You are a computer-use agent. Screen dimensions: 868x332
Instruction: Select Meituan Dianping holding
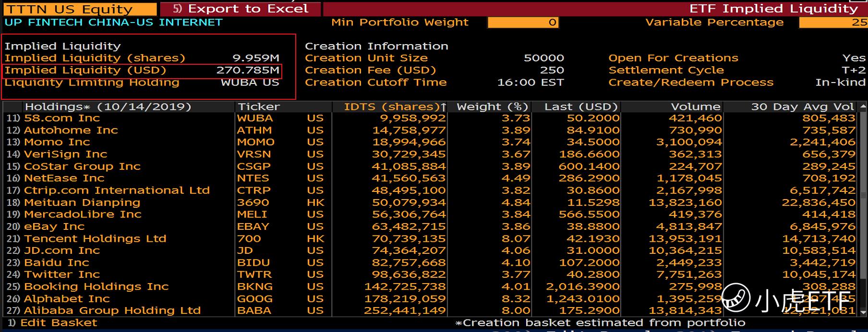coord(430,202)
